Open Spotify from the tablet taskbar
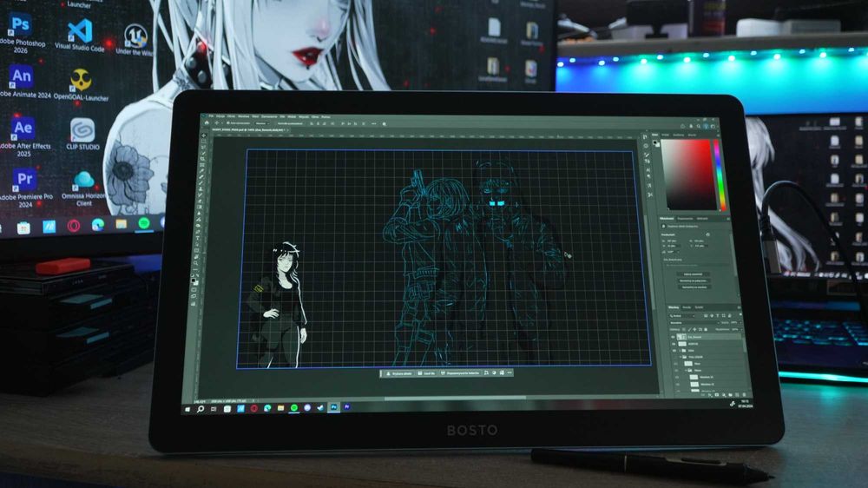The width and height of the screenshot is (868, 488). [294, 408]
